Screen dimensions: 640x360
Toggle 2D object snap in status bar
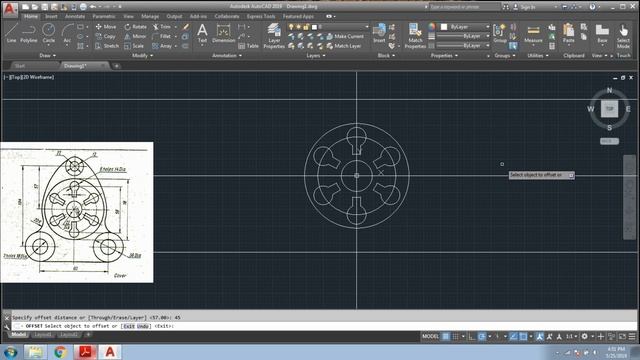coord(523,336)
